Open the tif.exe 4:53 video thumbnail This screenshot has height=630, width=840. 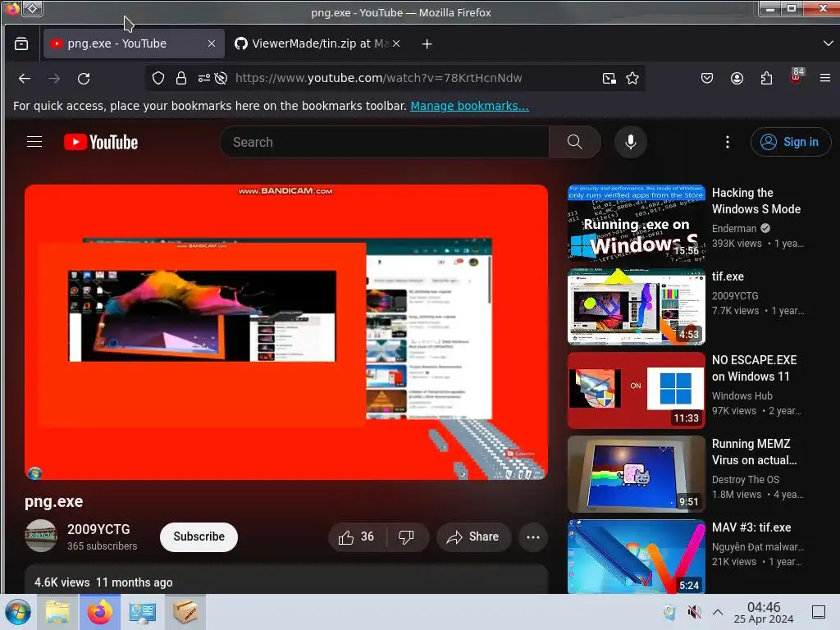coord(637,307)
